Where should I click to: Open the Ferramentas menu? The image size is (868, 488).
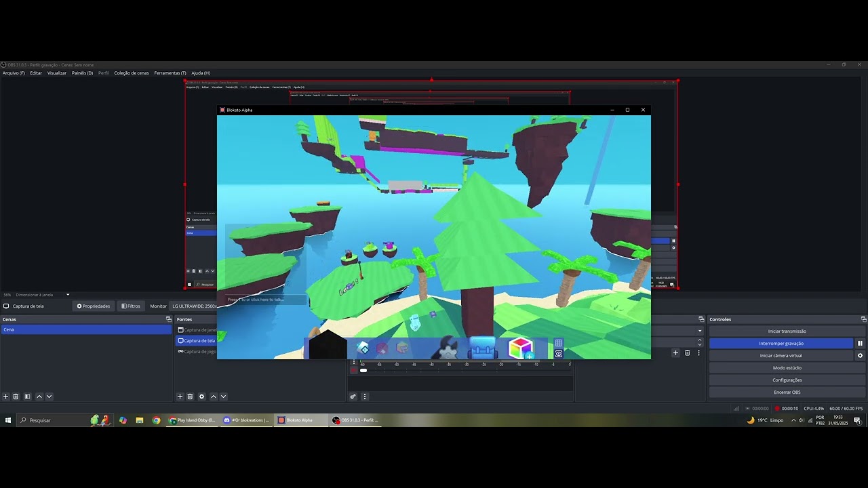pyautogui.click(x=170, y=73)
